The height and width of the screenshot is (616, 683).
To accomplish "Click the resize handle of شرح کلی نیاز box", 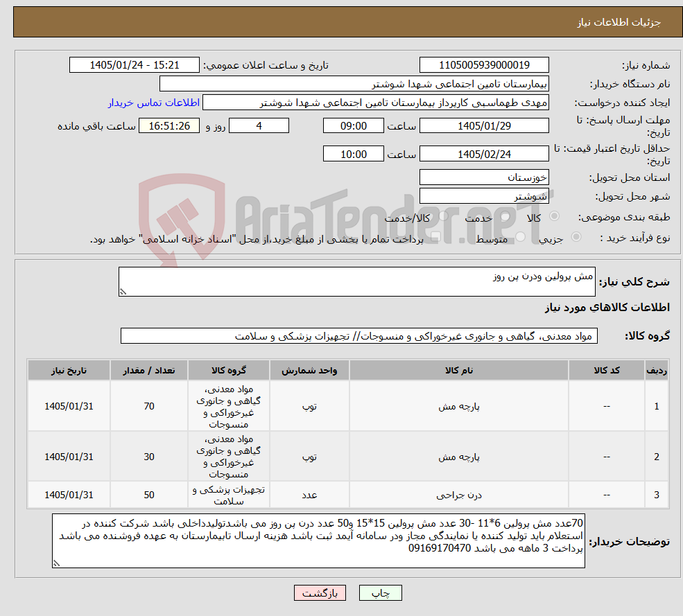I will tap(123, 292).
